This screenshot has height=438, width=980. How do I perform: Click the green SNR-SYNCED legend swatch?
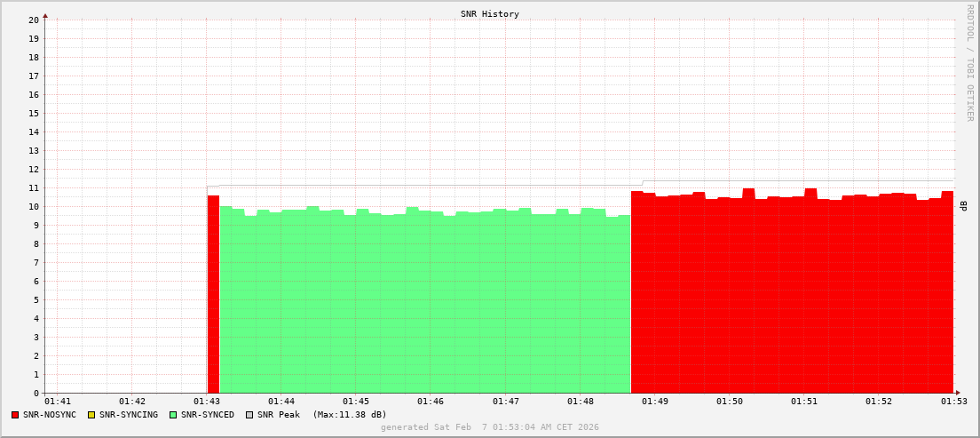tap(173, 415)
